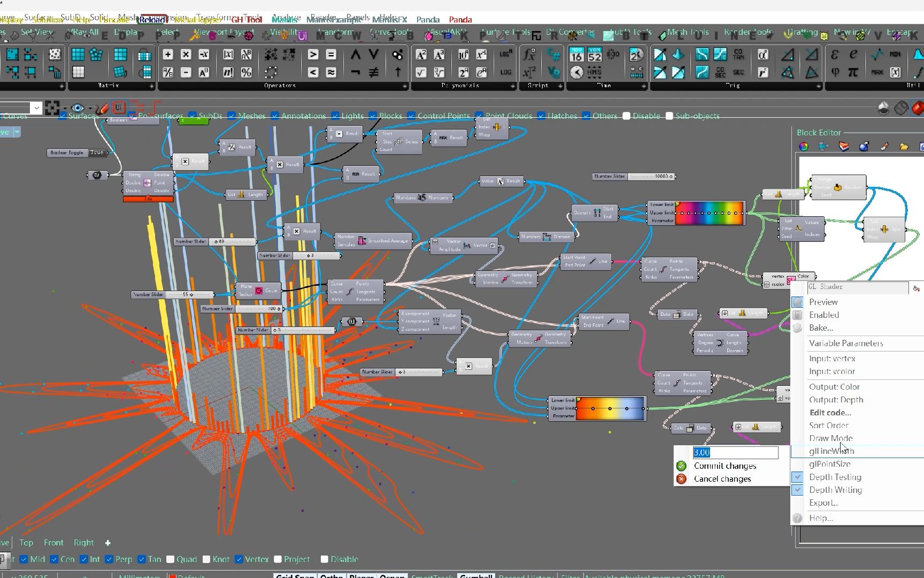Select the Square Root polynomial component
Image resolution: width=924 pixels, height=578 pixels.
(421, 72)
